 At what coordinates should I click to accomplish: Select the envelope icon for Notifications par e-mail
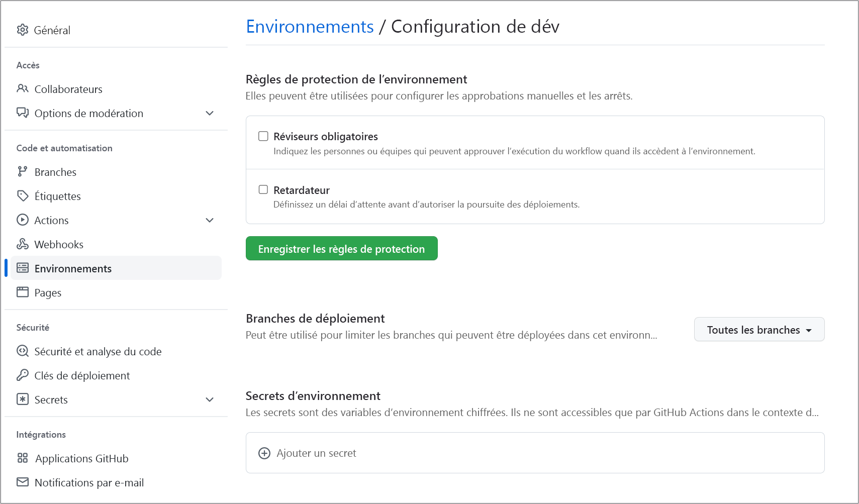[x=23, y=482]
